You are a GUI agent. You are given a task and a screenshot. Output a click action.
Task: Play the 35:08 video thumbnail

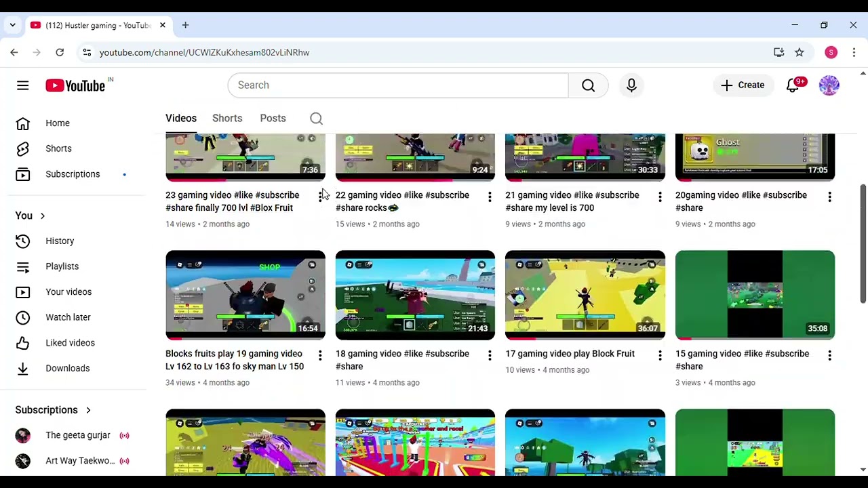click(755, 296)
